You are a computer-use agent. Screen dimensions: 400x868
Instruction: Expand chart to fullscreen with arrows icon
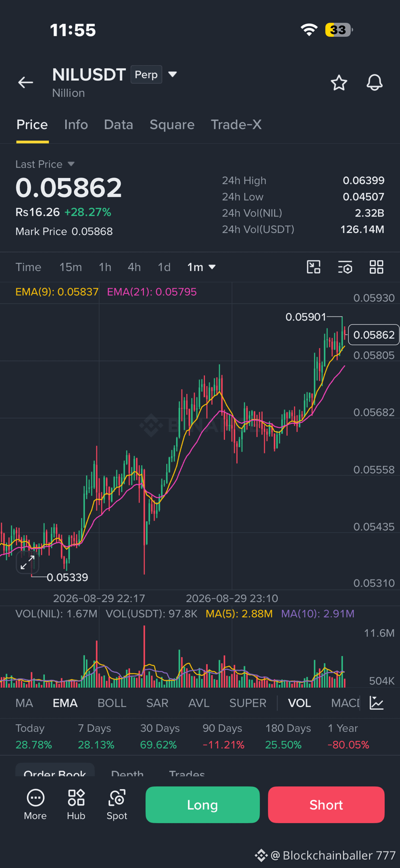(x=28, y=562)
